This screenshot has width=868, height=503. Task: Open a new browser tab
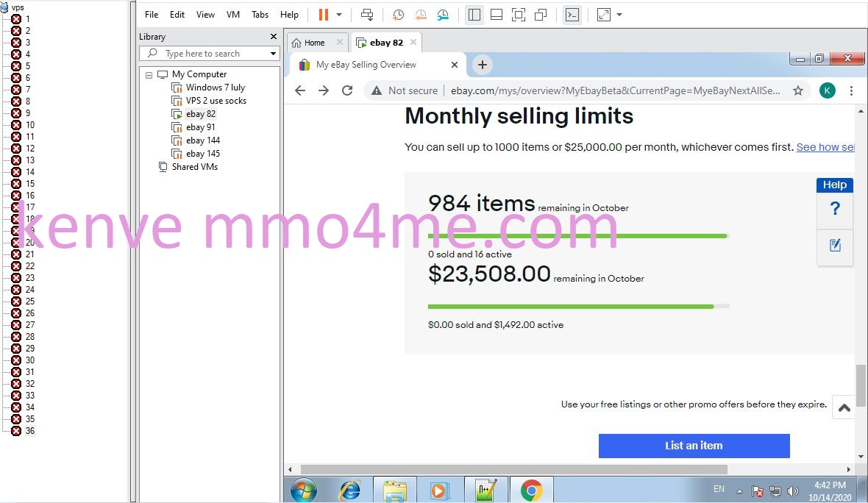click(482, 65)
